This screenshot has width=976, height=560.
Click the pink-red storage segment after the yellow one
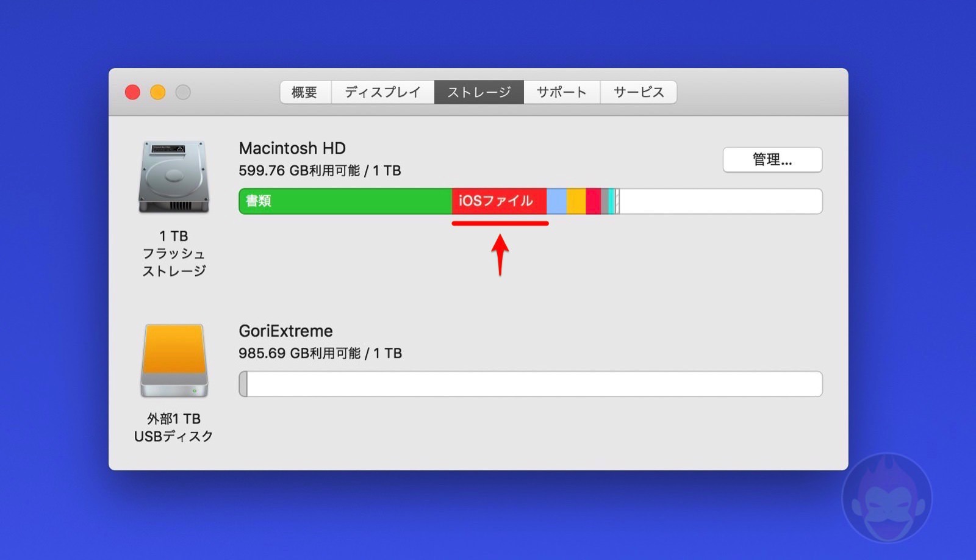click(594, 201)
